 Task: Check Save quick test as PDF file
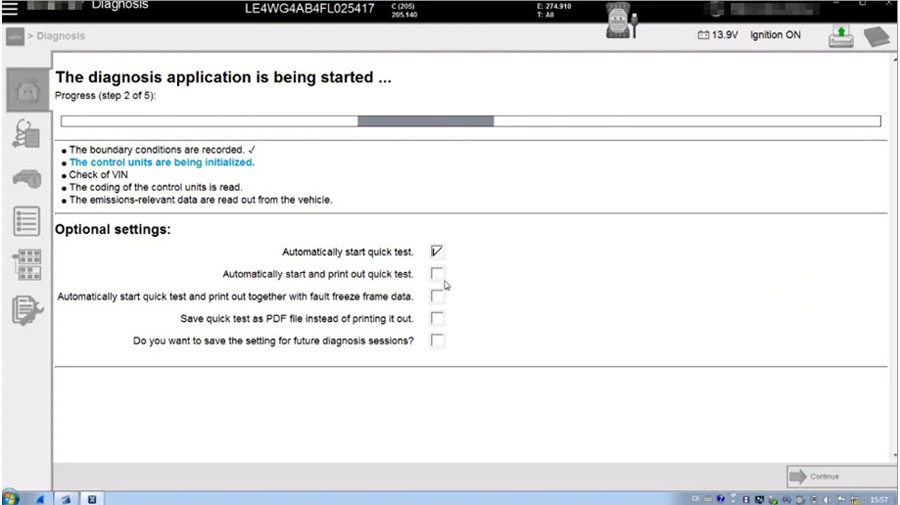[x=437, y=318]
